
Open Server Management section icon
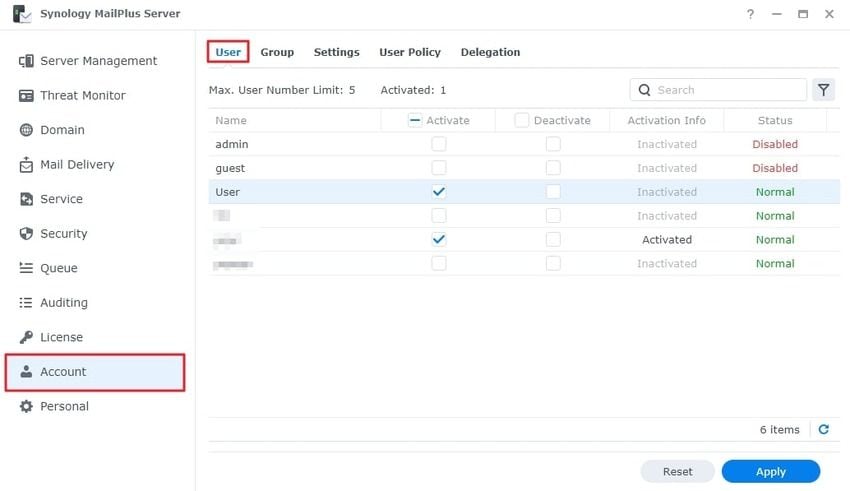[x=27, y=61]
